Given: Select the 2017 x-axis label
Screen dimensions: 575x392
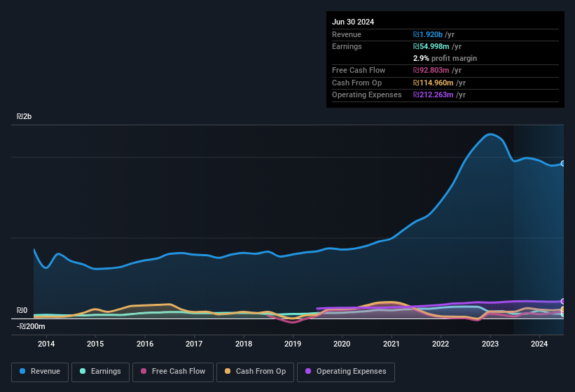Looking at the screenshot, I should coord(194,344).
